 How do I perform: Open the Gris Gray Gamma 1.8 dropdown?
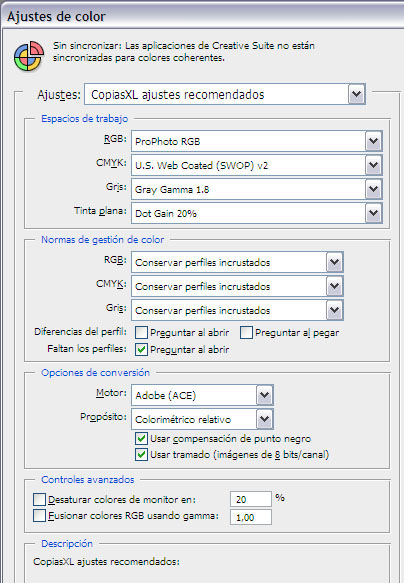point(256,189)
